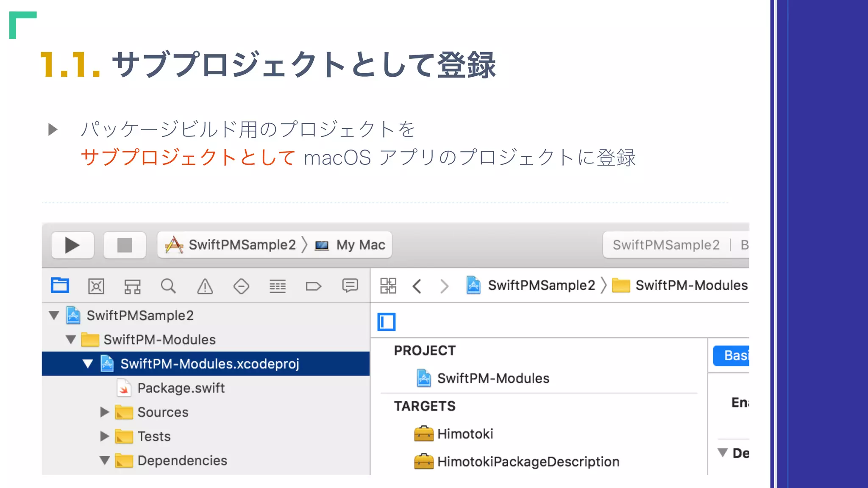The height and width of the screenshot is (488, 868).
Task: Collapse the SwiftPM-Modules folder
Action: [x=71, y=340]
